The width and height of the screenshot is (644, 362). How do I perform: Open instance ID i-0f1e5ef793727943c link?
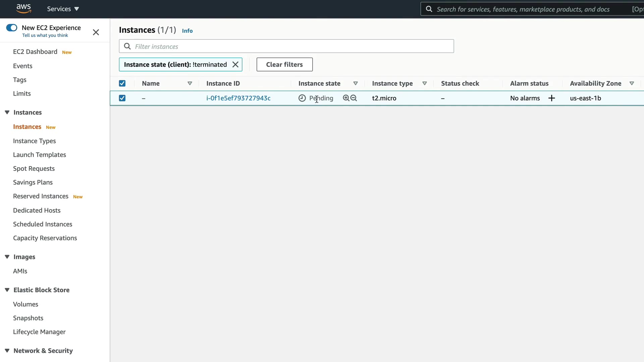pos(238,98)
